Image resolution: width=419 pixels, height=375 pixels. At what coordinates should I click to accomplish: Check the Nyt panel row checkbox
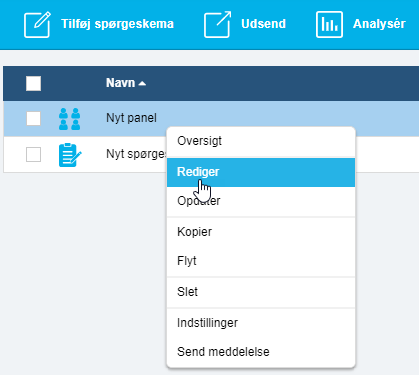[x=34, y=119]
